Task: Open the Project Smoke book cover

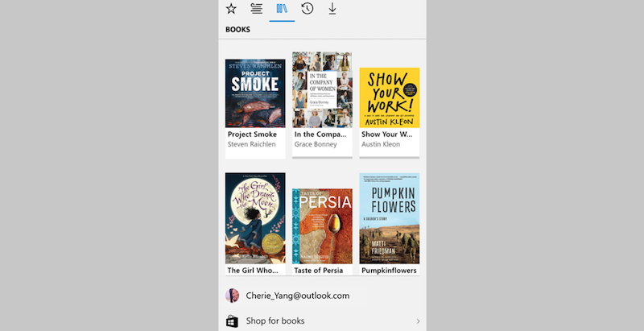Action: (x=255, y=93)
